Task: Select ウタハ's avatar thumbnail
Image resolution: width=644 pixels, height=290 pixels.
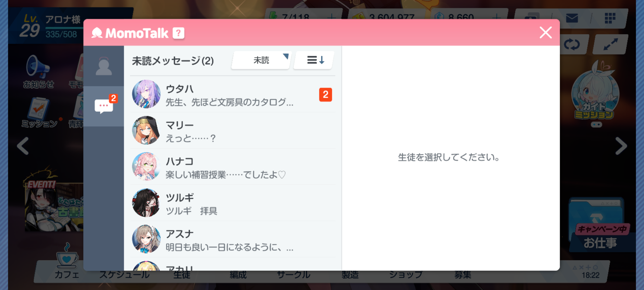Action: click(146, 94)
